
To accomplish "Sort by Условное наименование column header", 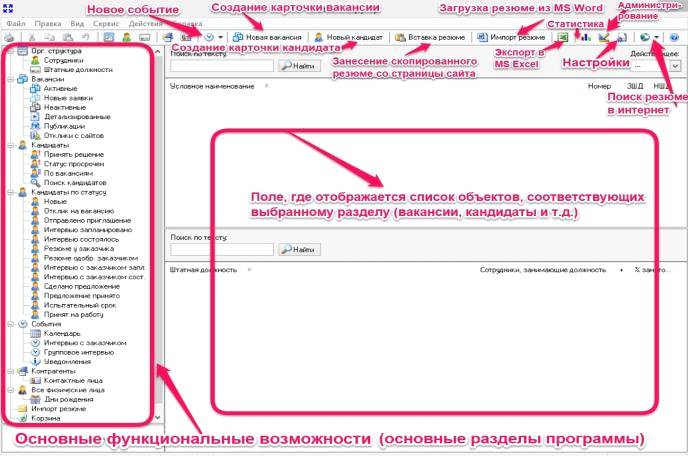I will pyautogui.click(x=212, y=86).
